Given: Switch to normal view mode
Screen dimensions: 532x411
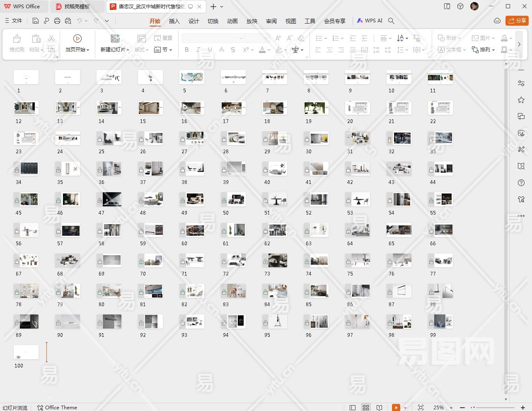Looking at the screenshot, I should 353,408.
